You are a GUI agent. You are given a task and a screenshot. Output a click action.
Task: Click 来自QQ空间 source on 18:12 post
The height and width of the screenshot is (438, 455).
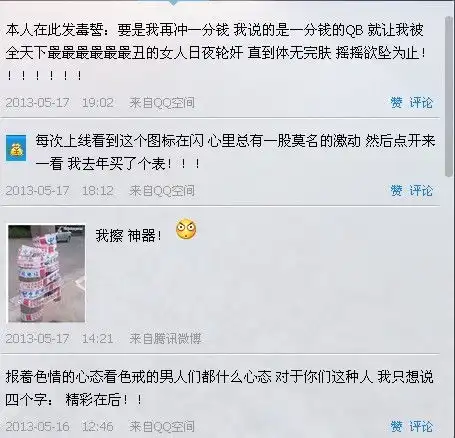[x=162, y=191]
